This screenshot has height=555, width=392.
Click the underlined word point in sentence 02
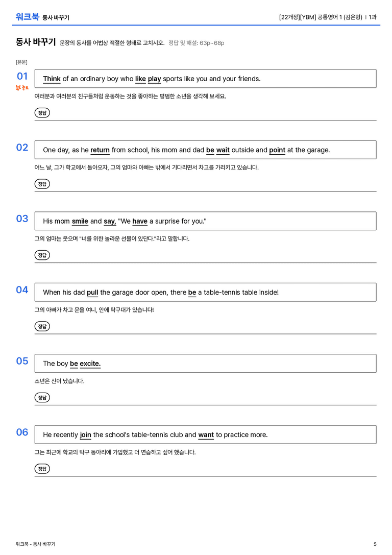click(277, 150)
